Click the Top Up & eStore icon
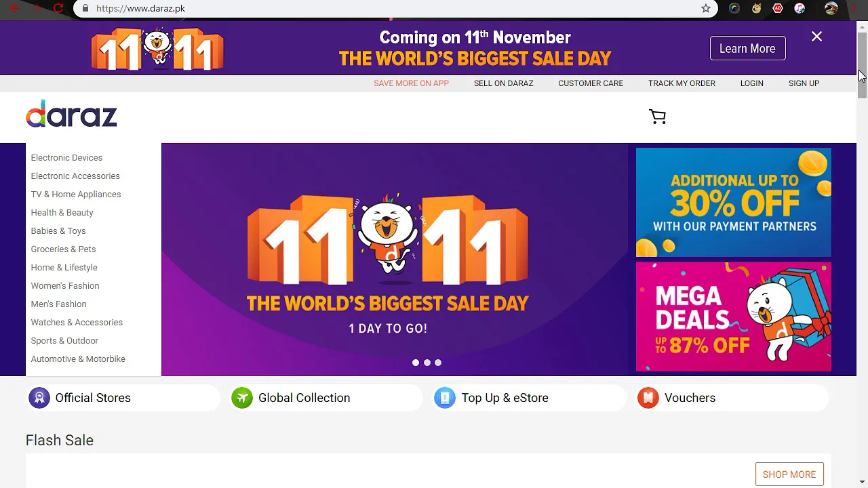Screen dimensions: 868x488 pyautogui.click(x=445, y=398)
